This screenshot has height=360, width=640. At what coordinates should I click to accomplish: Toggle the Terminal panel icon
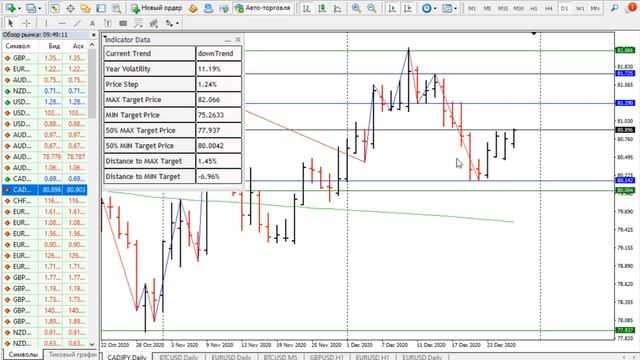pyautogui.click(x=101, y=8)
